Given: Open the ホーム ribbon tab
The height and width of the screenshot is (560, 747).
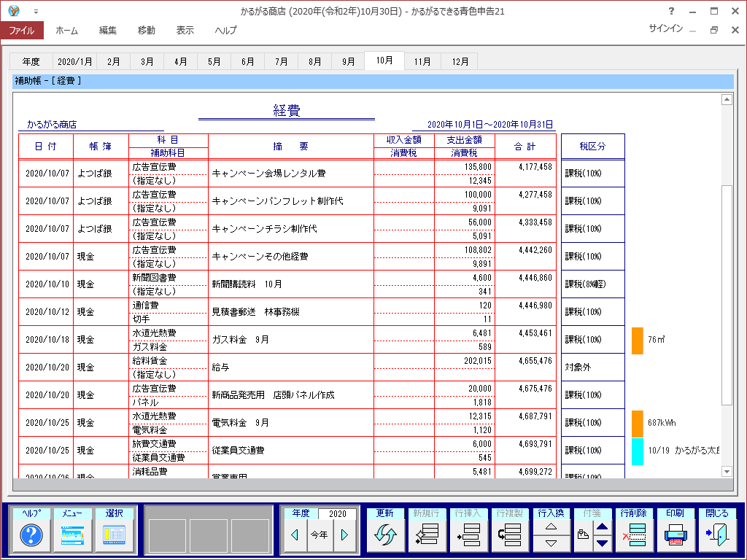Looking at the screenshot, I should point(66,30).
